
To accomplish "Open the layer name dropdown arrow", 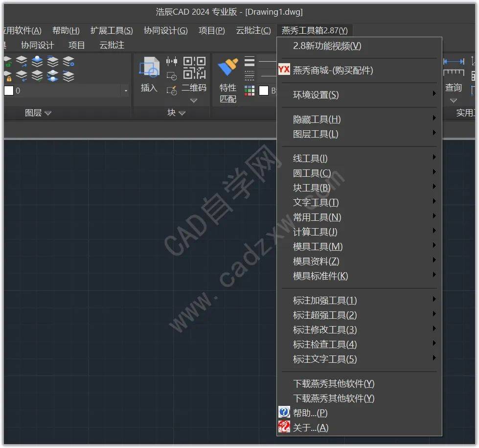I will point(126,91).
